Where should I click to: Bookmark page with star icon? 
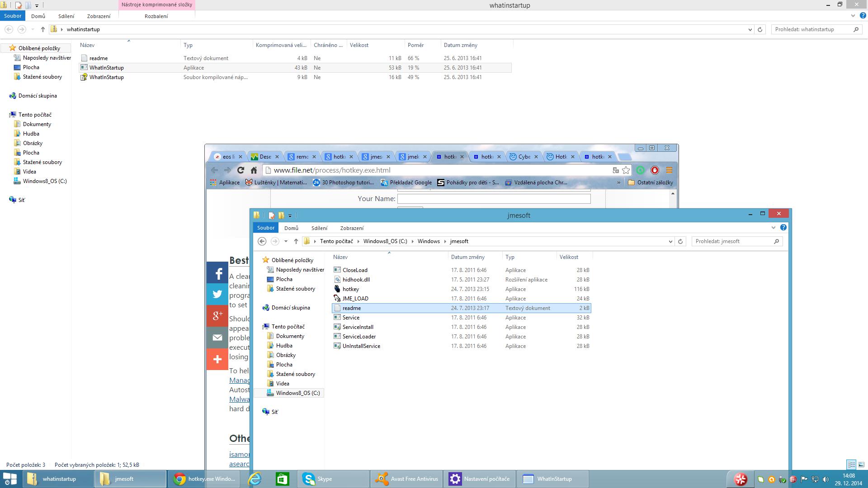626,170
